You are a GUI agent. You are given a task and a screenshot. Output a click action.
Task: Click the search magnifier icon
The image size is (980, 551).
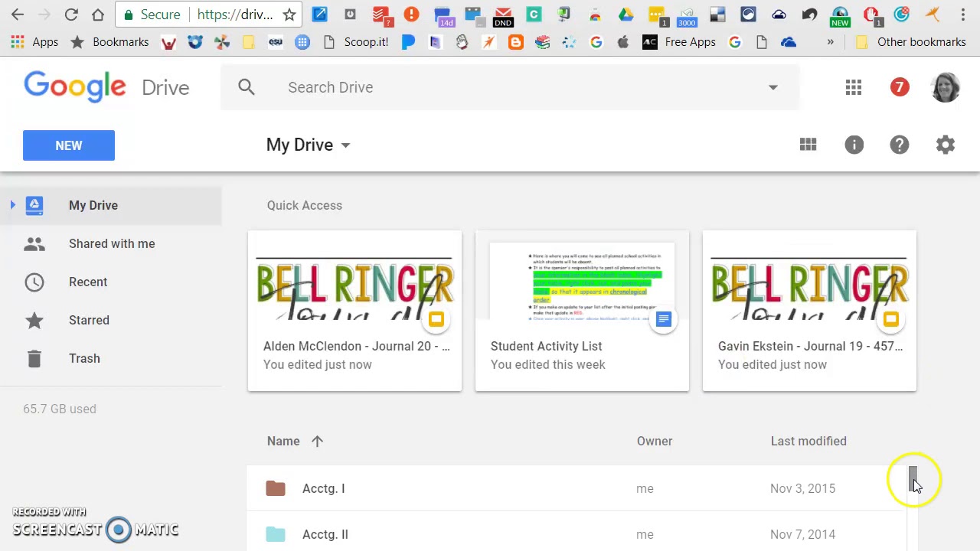pyautogui.click(x=246, y=87)
